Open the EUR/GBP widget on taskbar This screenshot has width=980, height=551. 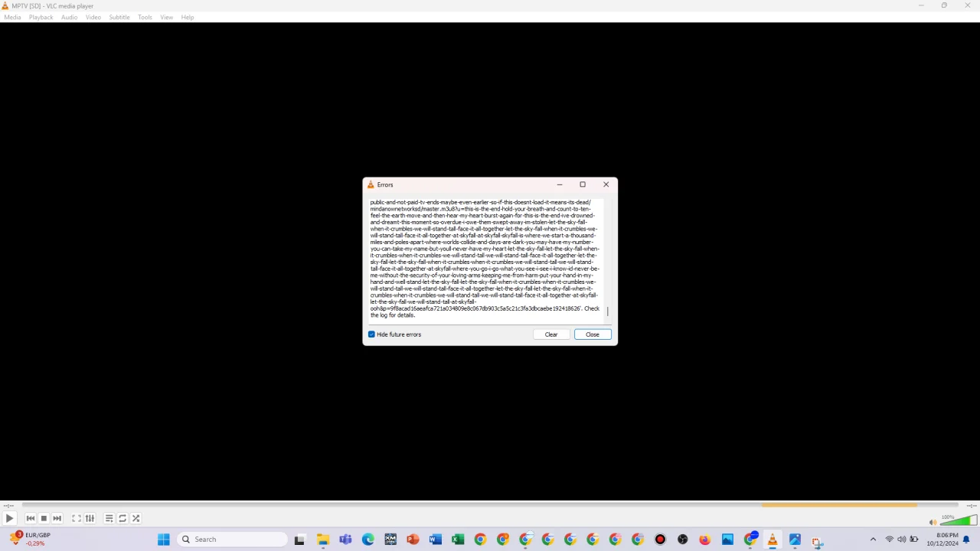29,540
